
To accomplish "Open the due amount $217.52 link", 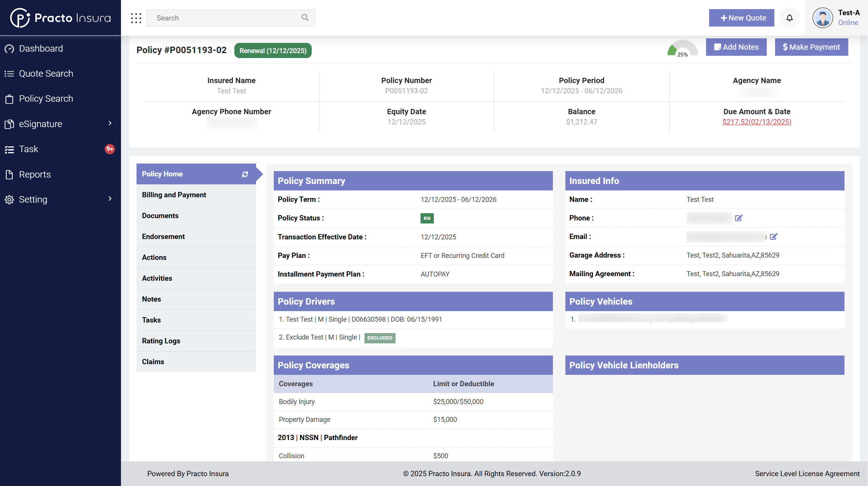I will click(x=757, y=122).
